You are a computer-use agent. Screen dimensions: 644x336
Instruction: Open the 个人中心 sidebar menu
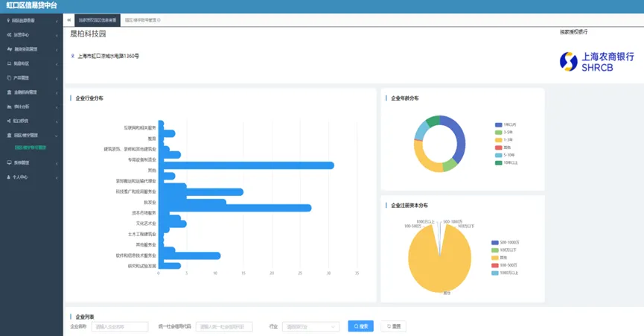tap(31, 177)
